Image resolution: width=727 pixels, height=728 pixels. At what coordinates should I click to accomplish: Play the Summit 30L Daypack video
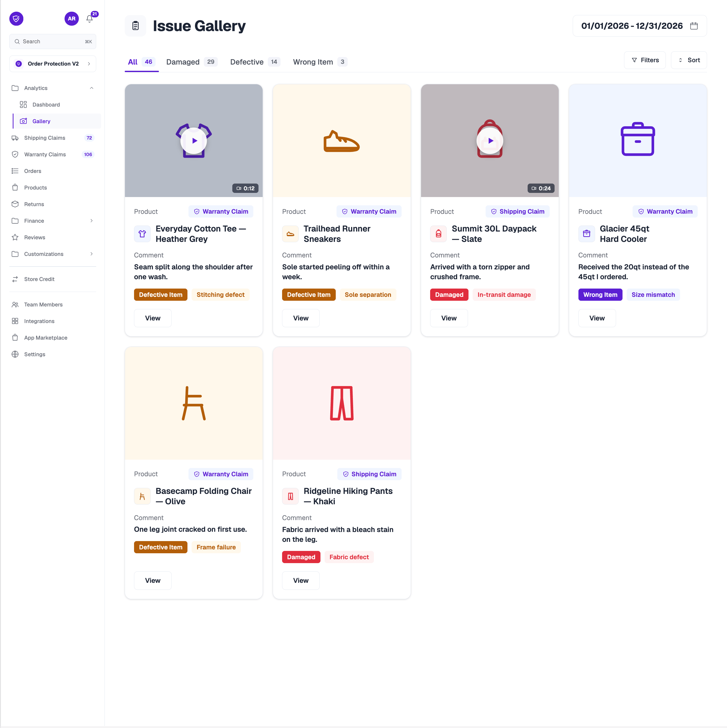pos(490,141)
